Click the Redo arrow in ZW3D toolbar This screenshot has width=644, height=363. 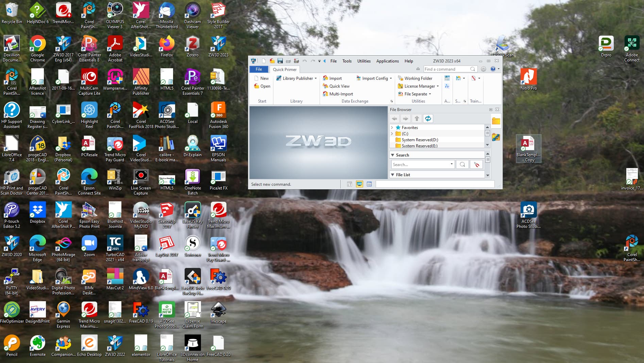313,61
